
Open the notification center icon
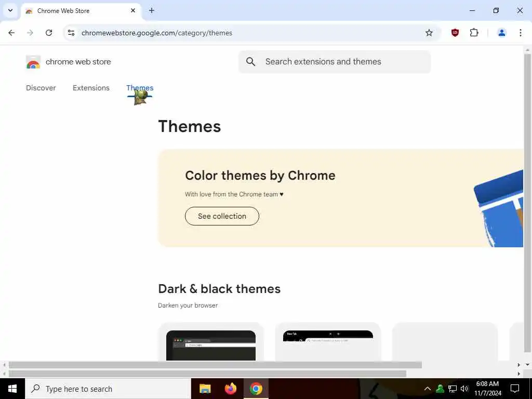click(x=515, y=389)
